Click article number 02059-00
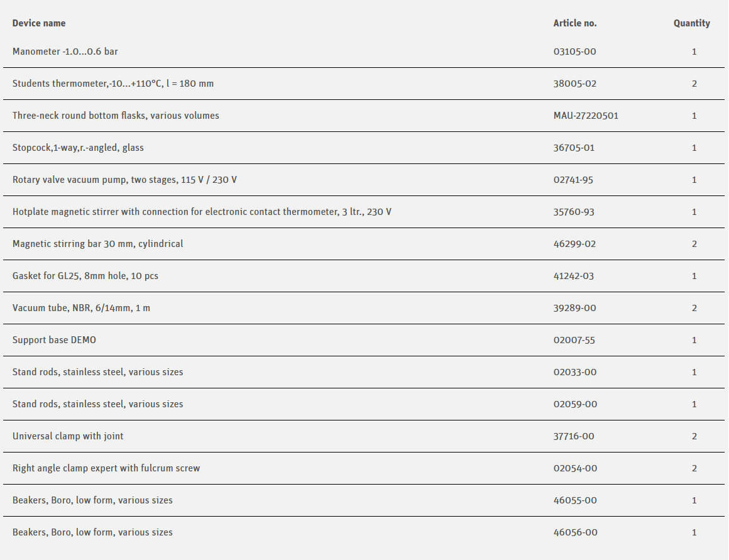This screenshot has height=560, width=729. (575, 404)
